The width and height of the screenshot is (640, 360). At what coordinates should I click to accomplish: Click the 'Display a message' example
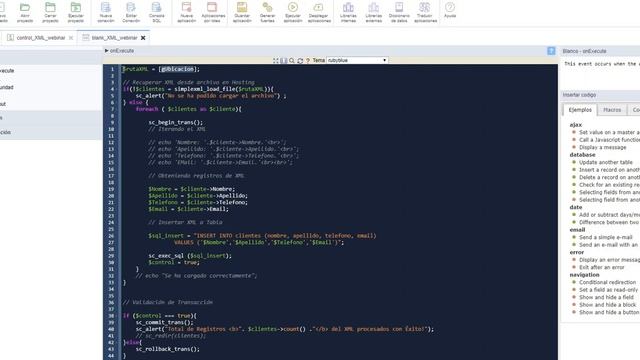[602, 147]
